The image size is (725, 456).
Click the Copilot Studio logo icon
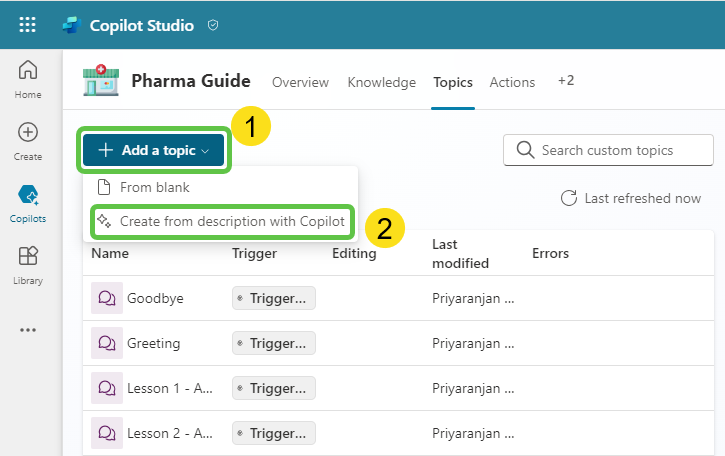(70, 26)
